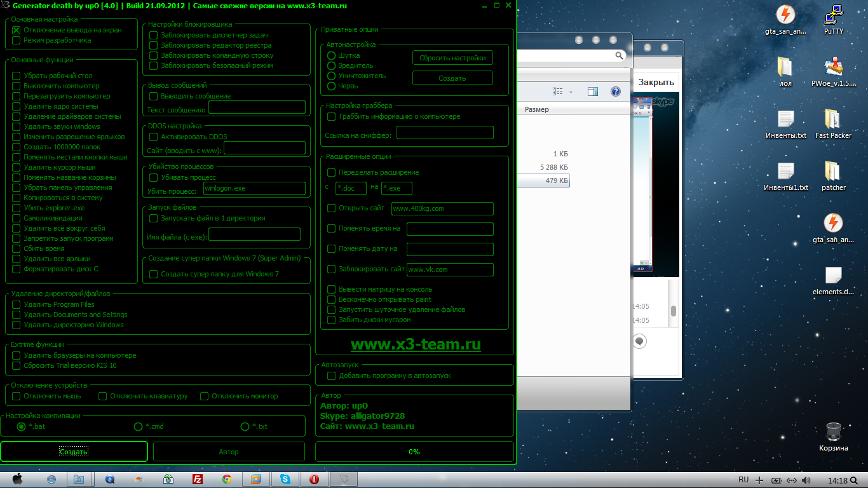This screenshot has width=868, height=488.
Task: Select the patcher folder icon
Action: click(x=834, y=176)
